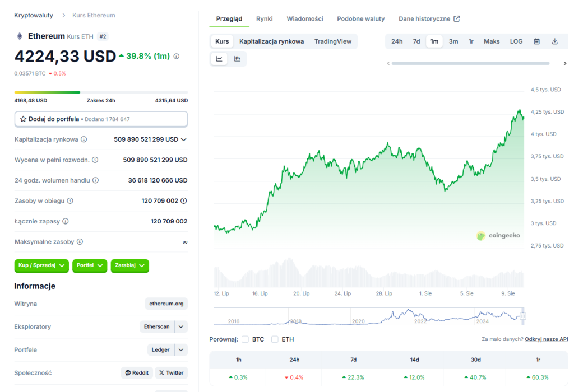574x392 pixels.
Task: Show info icon next to Zasoby w obiegu label
Action: click(x=70, y=200)
